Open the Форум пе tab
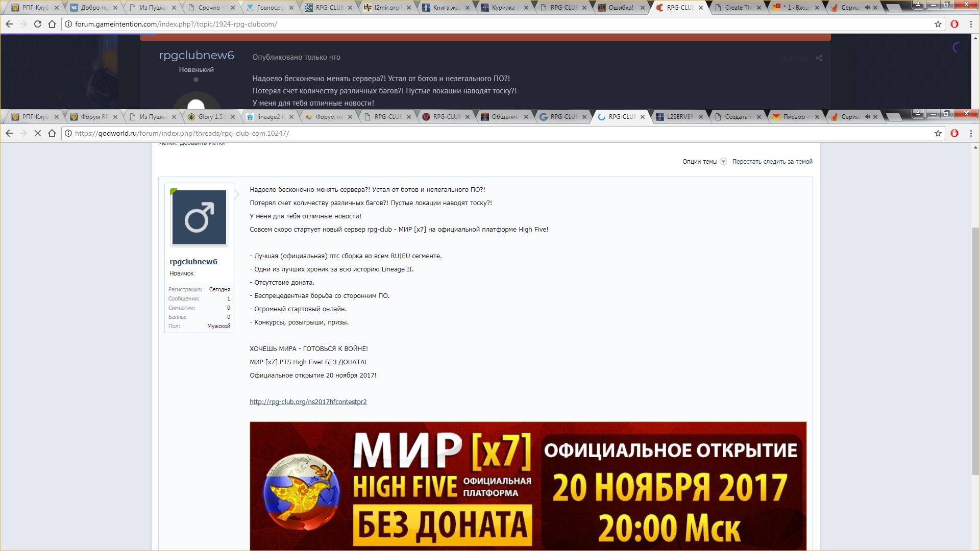Screen dimensions: 980x551 pos(329,117)
